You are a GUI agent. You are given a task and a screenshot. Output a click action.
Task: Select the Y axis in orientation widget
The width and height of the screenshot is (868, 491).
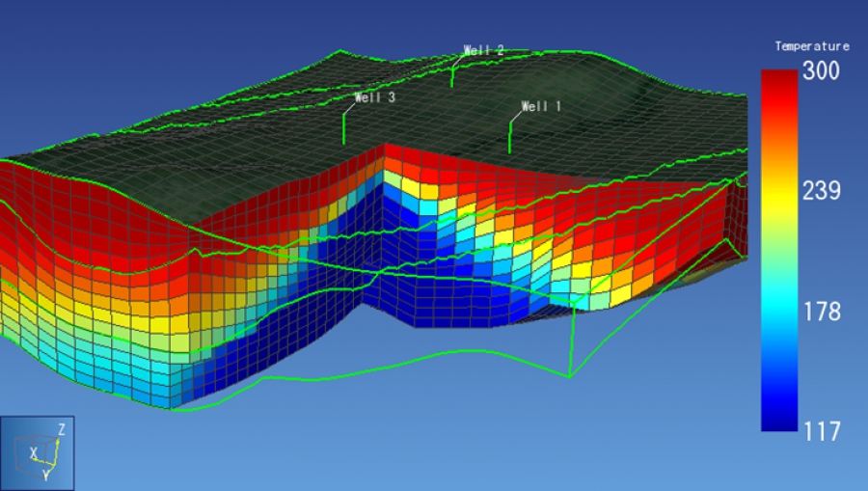45,475
